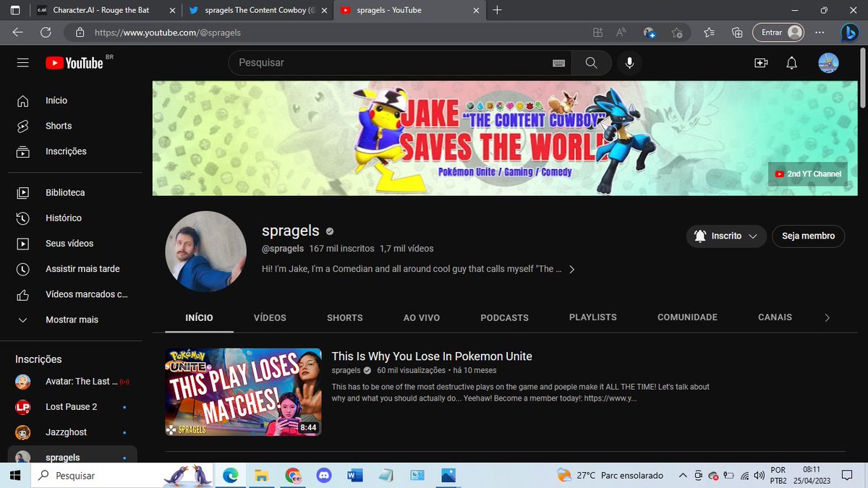868x488 pixels.
Task: Switch to the AO VIVO tab
Action: (422, 317)
